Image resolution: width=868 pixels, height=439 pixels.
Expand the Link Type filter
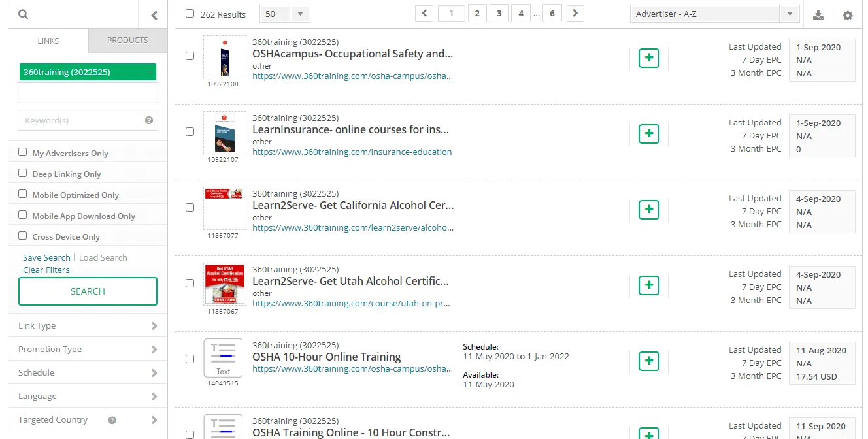(x=88, y=325)
